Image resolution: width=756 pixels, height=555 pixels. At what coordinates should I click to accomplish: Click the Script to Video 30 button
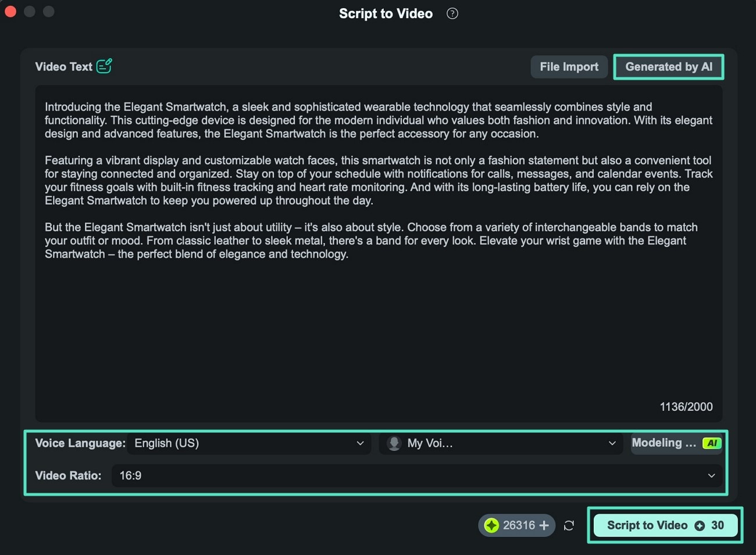pyautogui.click(x=665, y=525)
